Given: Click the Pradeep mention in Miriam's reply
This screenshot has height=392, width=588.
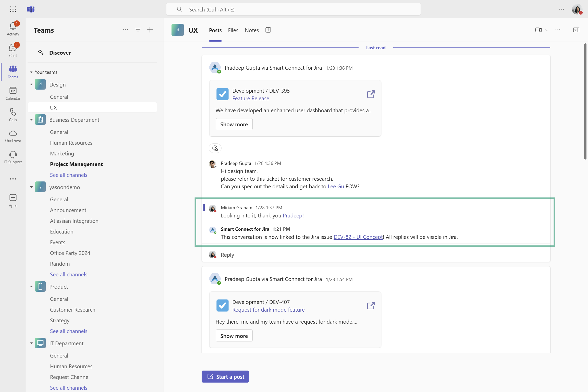Looking at the screenshot, I should [x=292, y=215].
